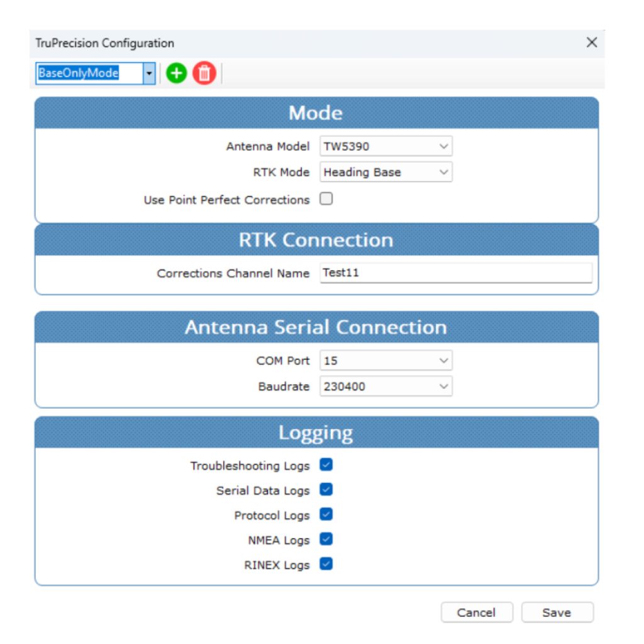
Task: Click the red trash delete icon
Action: (x=204, y=74)
